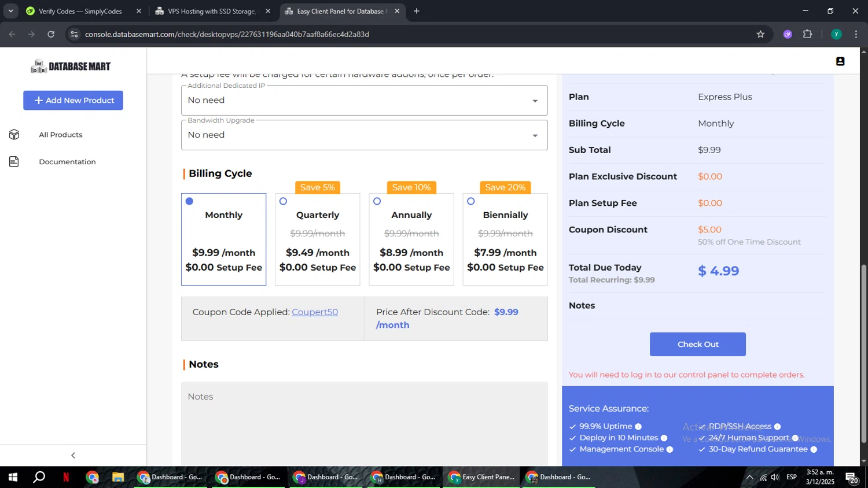This screenshot has width=868, height=488.
Task: Click the $ 4.99 Total Due Today amount
Action: click(718, 271)
